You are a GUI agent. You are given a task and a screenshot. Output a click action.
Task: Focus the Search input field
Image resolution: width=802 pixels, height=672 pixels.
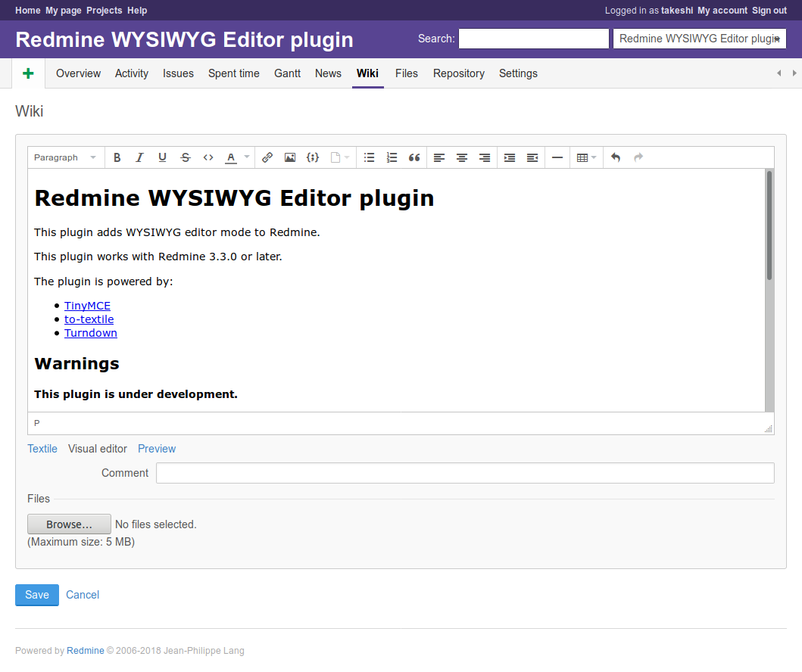pyautogui.click(x=533, y=39)
